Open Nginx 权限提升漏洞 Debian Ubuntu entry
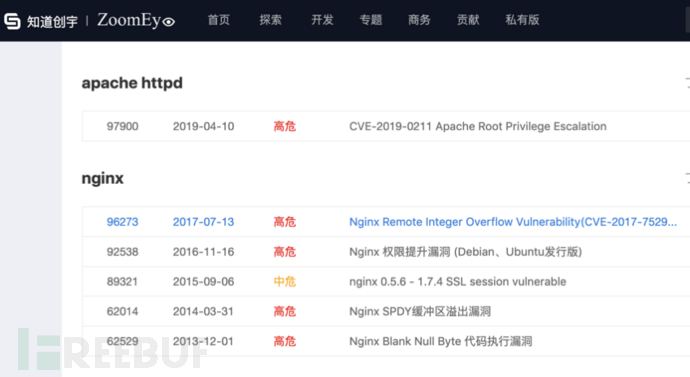This screenshot has height=377, width=690. click(x=466, y=252)
